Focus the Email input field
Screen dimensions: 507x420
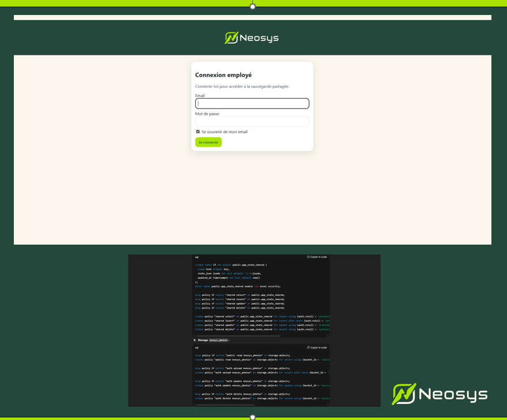[x=252, y=104]
